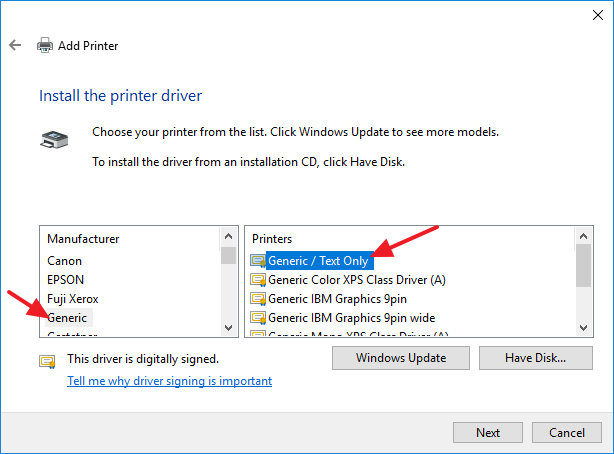Close the Add Printer dialog

tap(598, 15)
